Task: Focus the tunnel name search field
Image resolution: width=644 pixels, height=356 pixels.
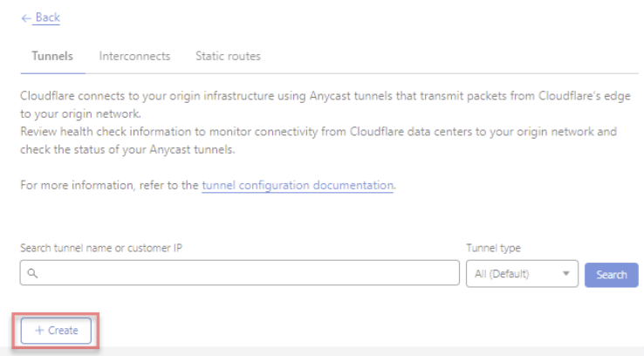Action: (x=239, y=272)
